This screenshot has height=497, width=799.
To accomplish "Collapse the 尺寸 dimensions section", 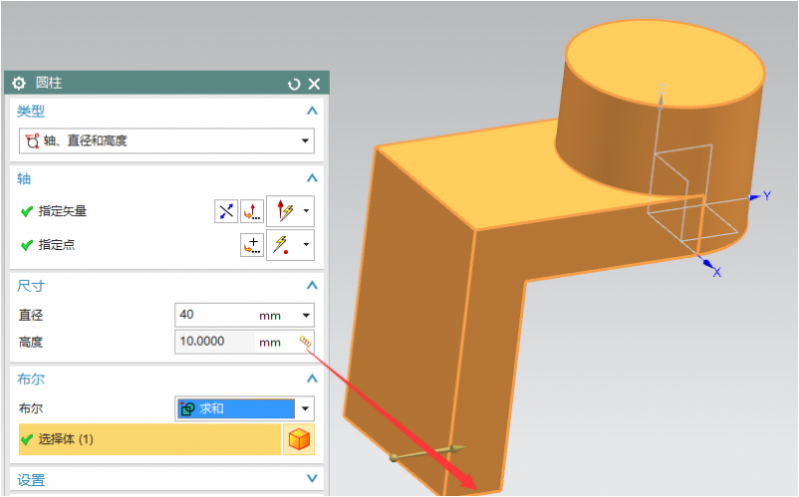I will [x=311, y=286].
